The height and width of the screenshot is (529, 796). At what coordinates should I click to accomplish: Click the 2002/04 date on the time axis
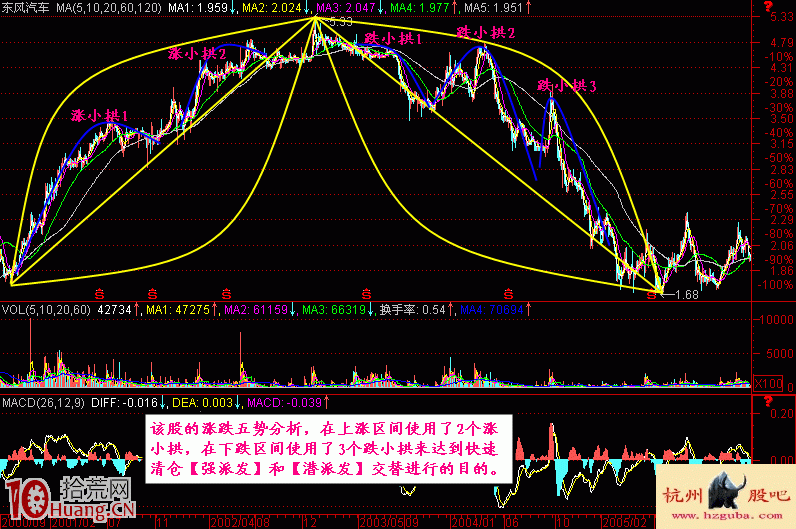pos(233,522)
